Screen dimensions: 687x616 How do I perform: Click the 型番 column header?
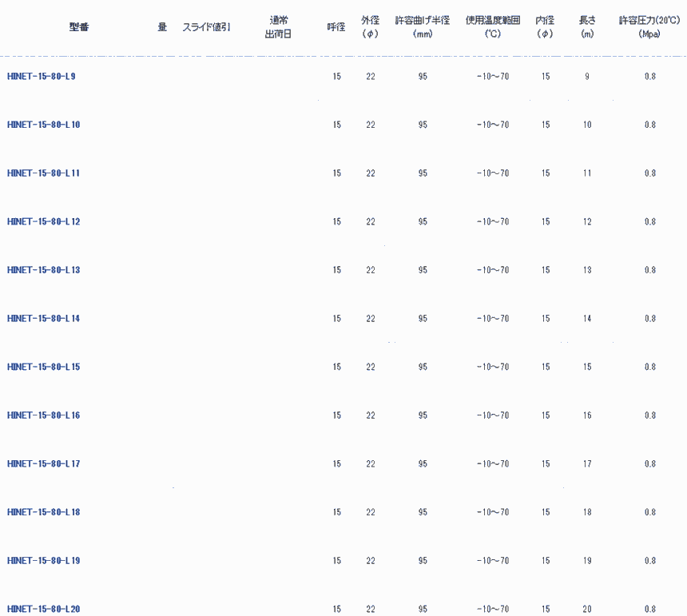[79, 27]
